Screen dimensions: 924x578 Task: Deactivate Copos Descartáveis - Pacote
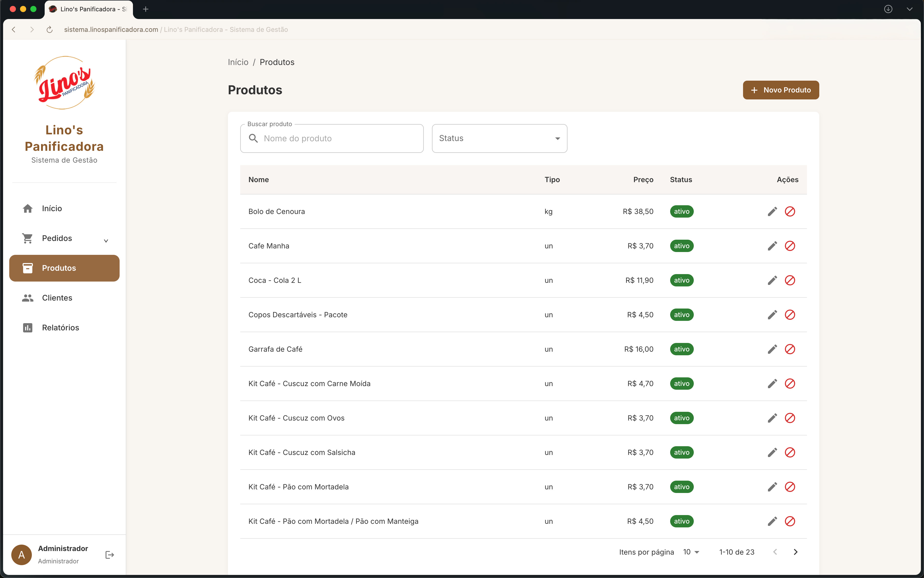pyautogui.click(x=790, y=315)
